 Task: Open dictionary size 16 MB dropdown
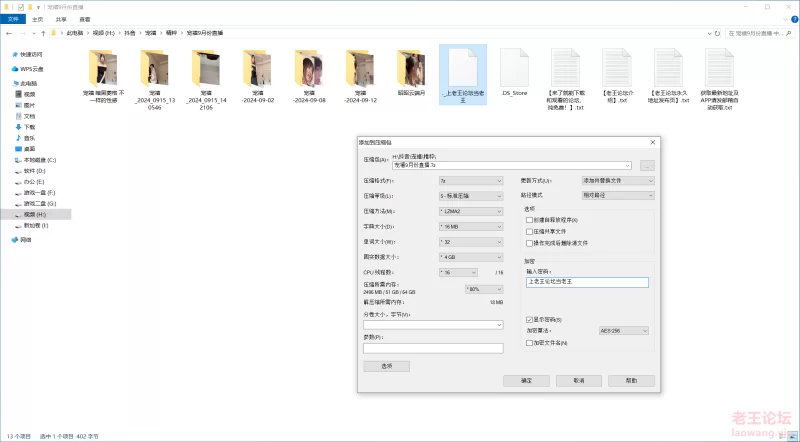[471, 227]
